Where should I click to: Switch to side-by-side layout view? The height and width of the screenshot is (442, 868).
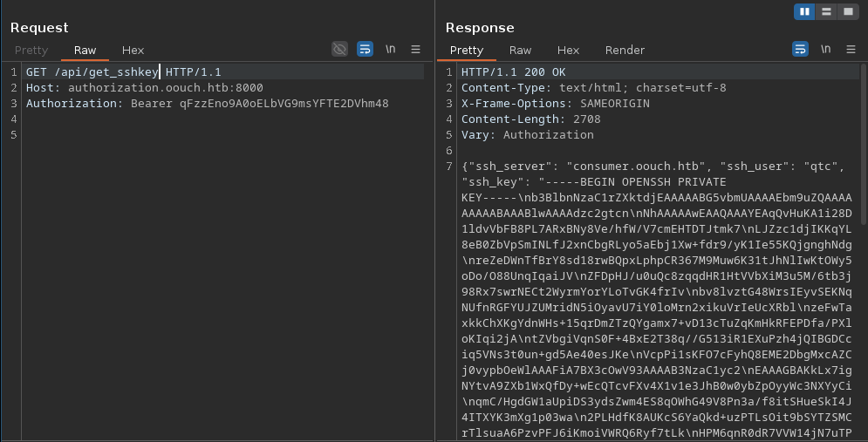click(x=804, y=11)
